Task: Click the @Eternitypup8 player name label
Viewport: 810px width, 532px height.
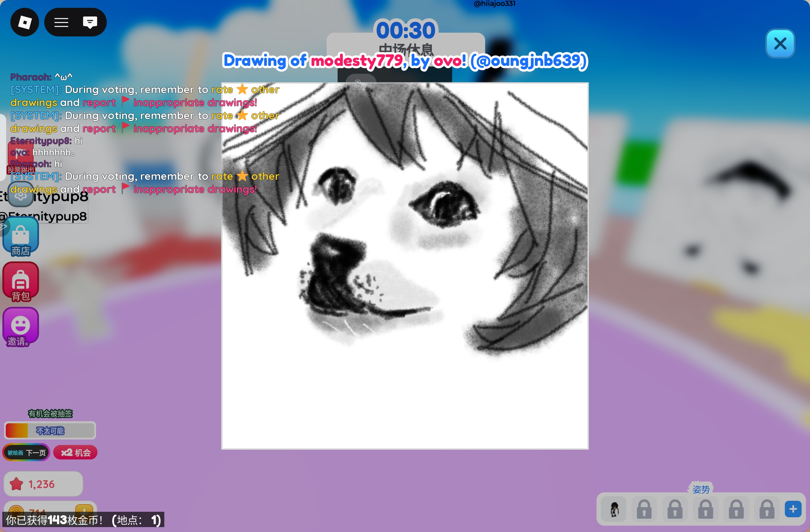Action: pyautogui.click(x=43, y=216)
